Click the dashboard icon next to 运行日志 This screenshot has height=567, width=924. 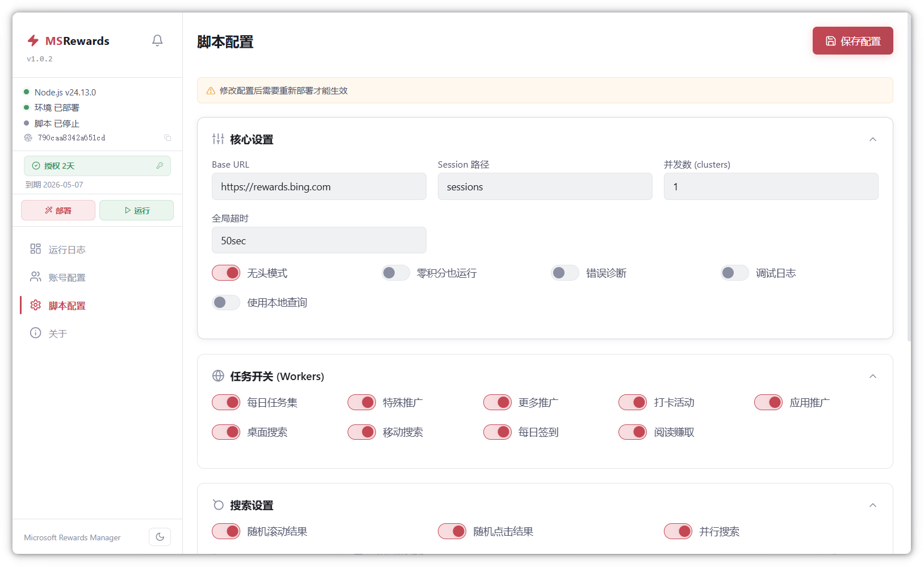tap(35, 249)
